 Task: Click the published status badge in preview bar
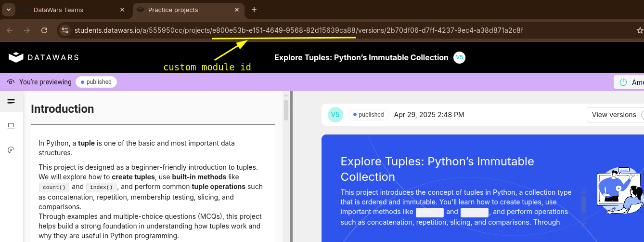coord(96,82)
